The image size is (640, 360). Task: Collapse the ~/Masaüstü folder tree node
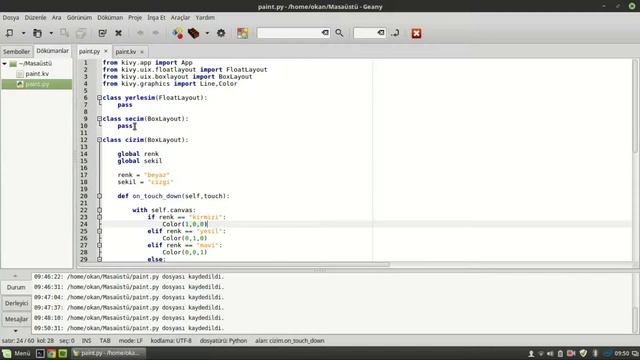click(x=4, y=64)
